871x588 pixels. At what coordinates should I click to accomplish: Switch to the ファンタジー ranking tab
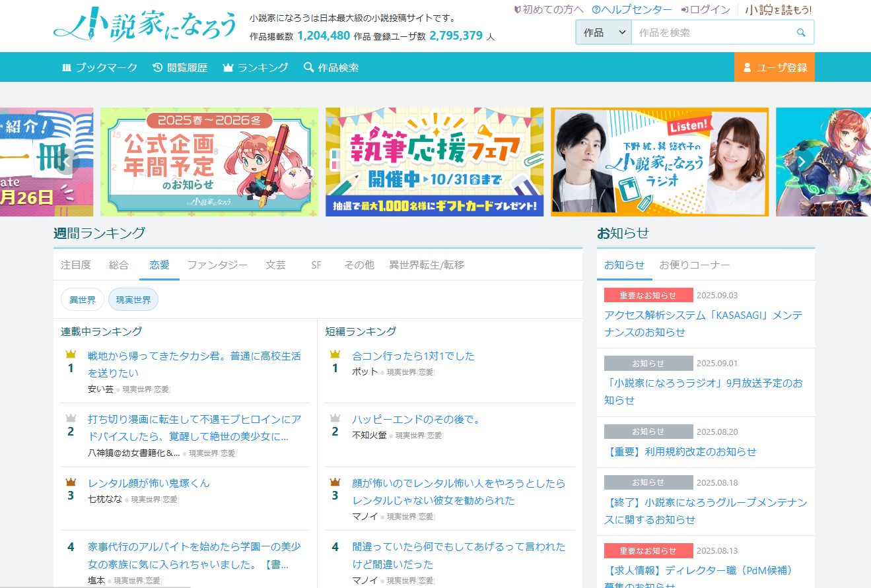click(217, 265)
